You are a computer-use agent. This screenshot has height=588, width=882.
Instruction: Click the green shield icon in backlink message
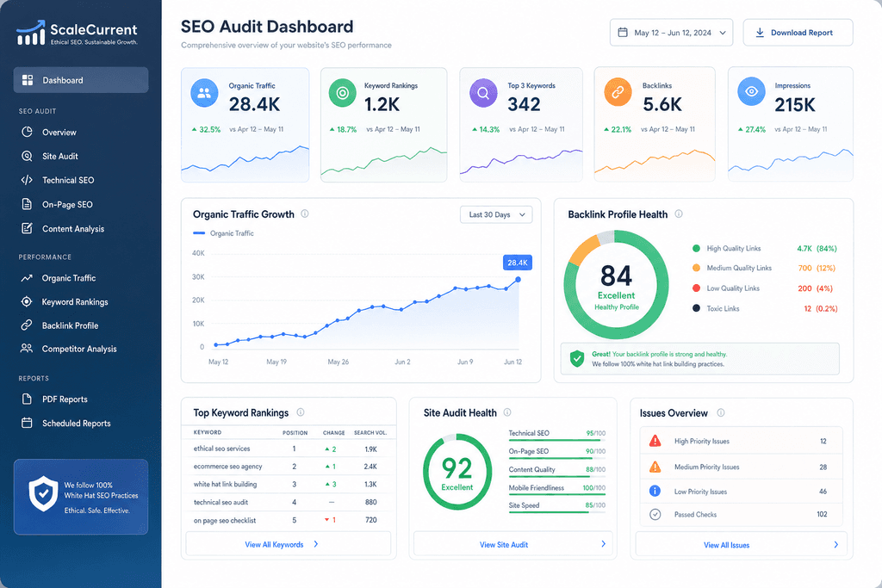tap(577, 358)
